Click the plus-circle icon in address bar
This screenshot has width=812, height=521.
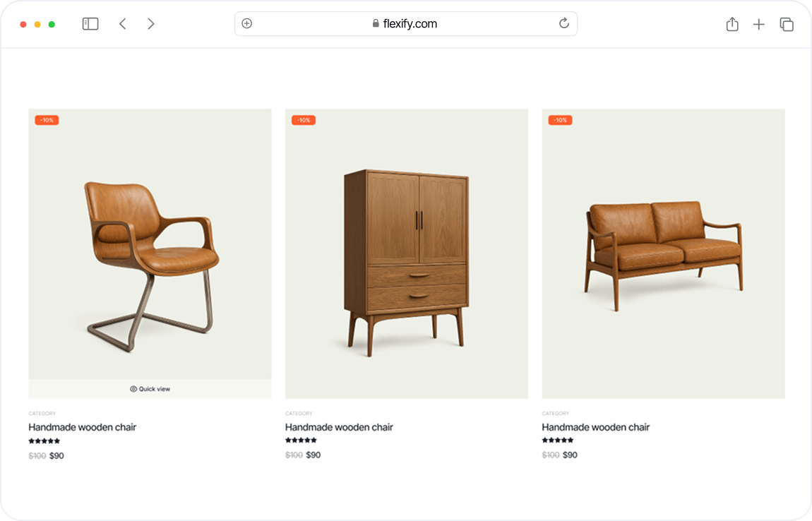click(246, 23)
